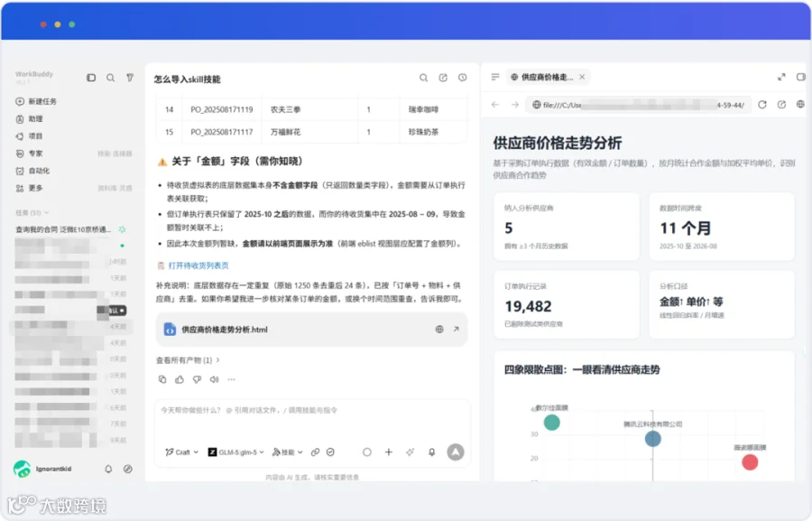Copy the reply with the copy icon
Screen dimensions: 812x521
162,379
